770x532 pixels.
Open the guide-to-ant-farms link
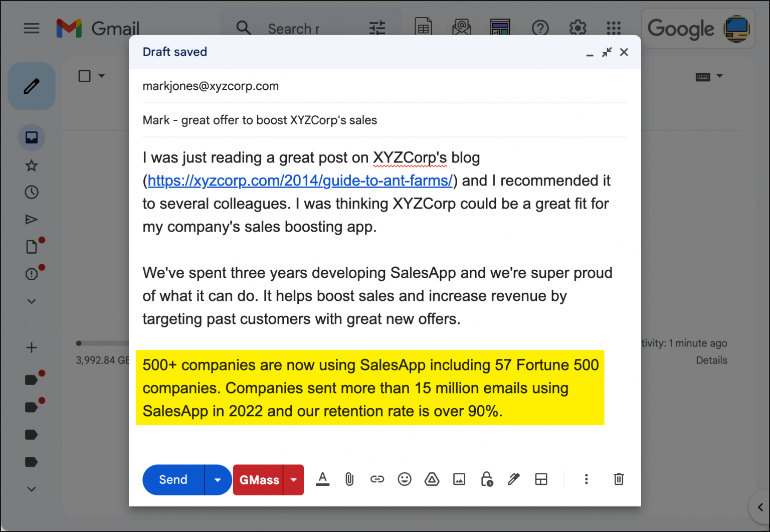pos(300,181)
